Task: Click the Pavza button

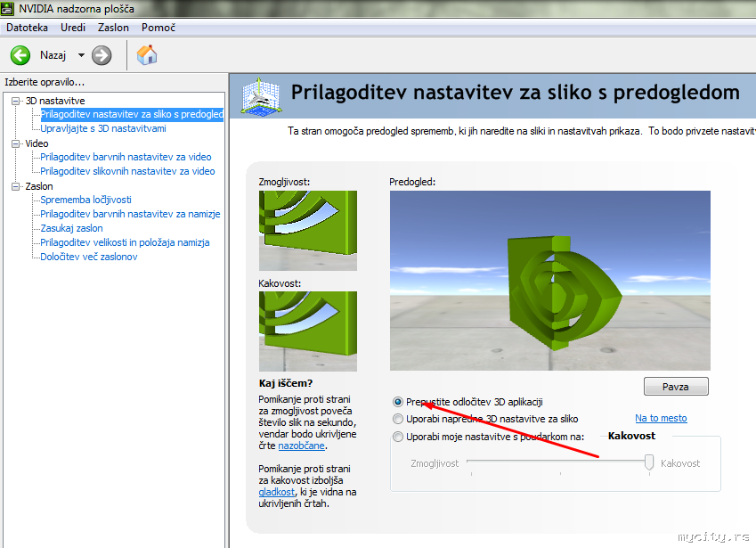Action: coord(676,387)
